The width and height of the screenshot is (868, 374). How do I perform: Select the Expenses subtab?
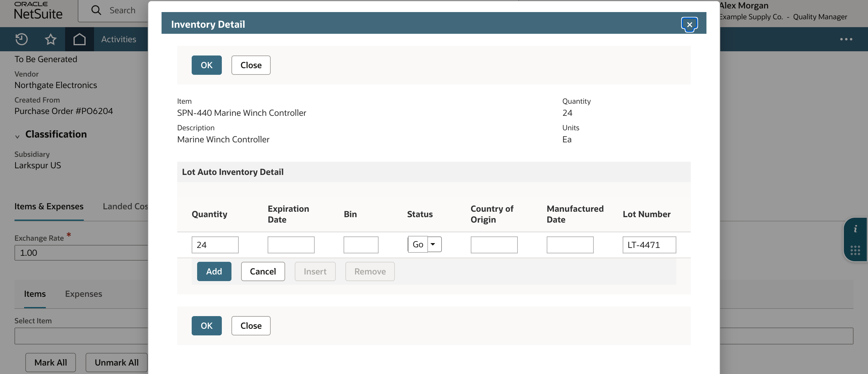coord(83,294)
